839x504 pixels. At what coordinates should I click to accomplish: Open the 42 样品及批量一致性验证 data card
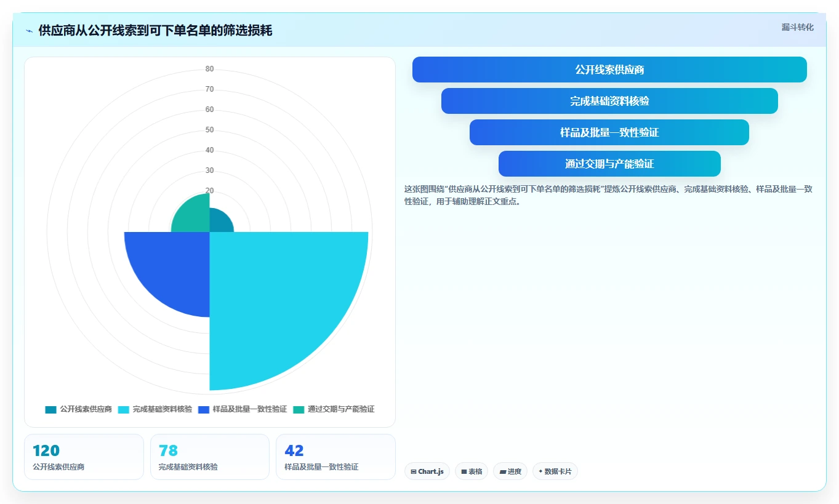335,457
